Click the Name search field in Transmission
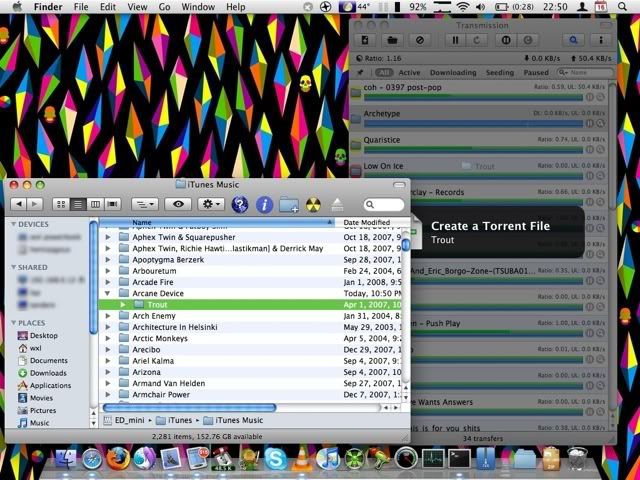Image resolution: width=640 pixels, height=480 pixels. click(584, 73)
